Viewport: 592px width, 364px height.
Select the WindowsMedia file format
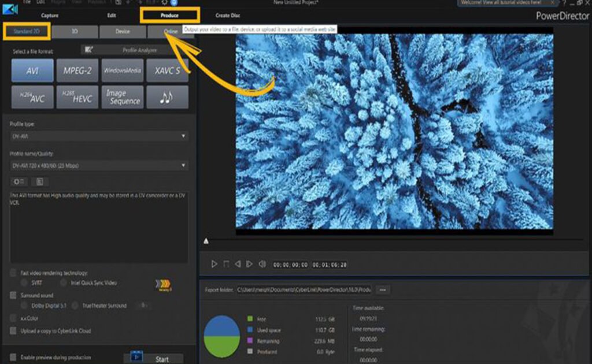123,70
